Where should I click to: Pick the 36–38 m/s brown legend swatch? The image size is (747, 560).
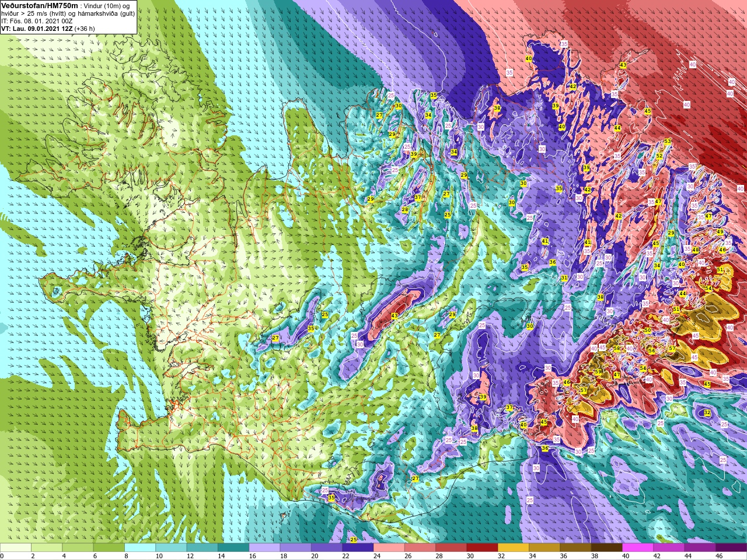576,548
